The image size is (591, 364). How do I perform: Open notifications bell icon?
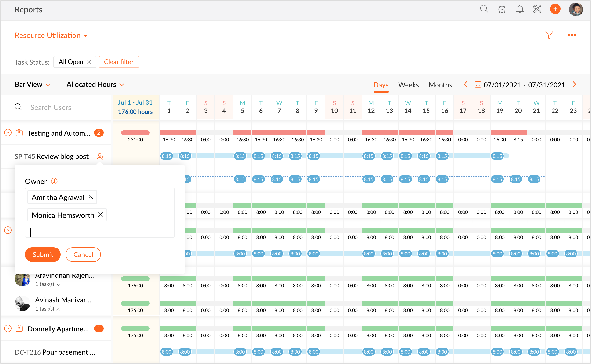[519, 9]
